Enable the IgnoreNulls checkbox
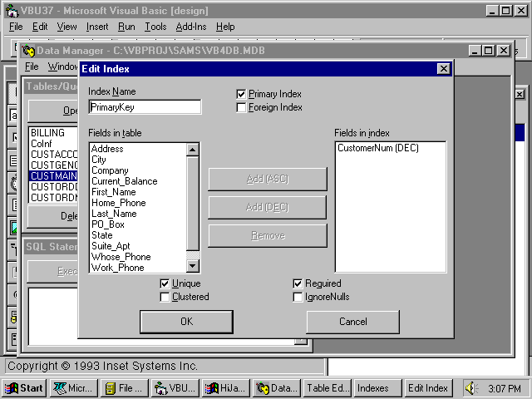Screen dimensions: 532x399 pyautogui.click(x=298, y=297)
